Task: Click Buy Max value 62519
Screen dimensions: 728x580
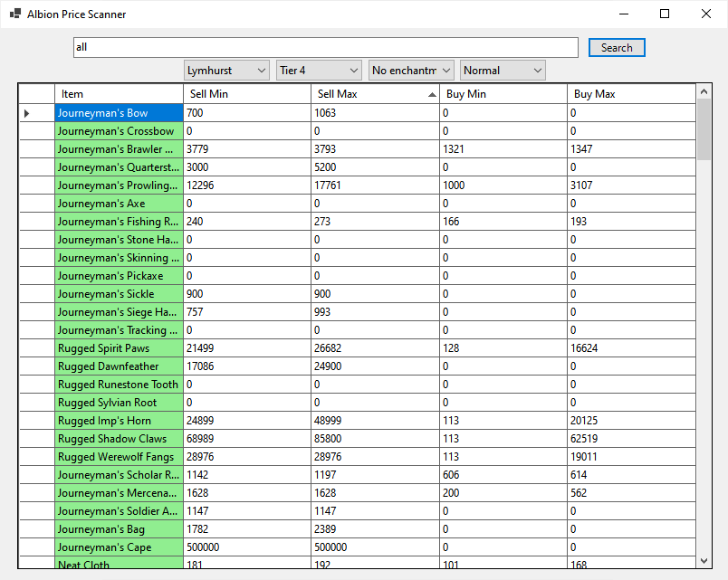Action: tap(631, 439)
